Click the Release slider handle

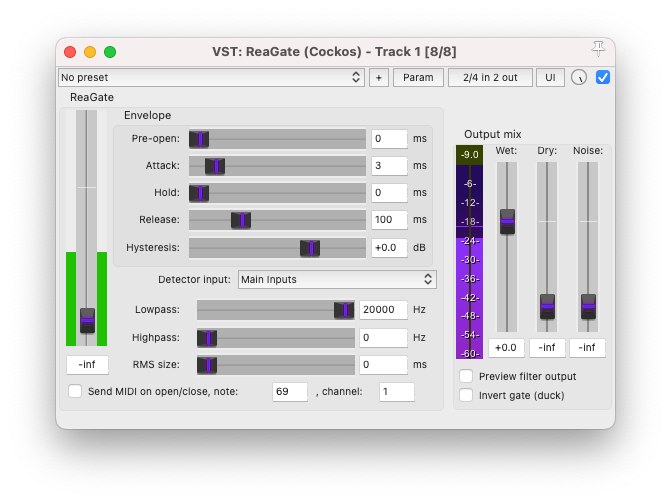pos(241,220)
